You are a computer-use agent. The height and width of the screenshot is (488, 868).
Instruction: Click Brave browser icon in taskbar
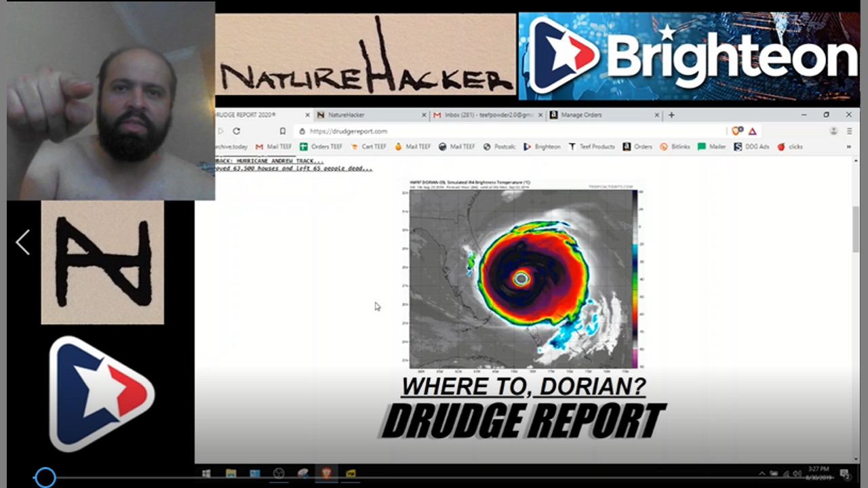click(x=326, y=473)
